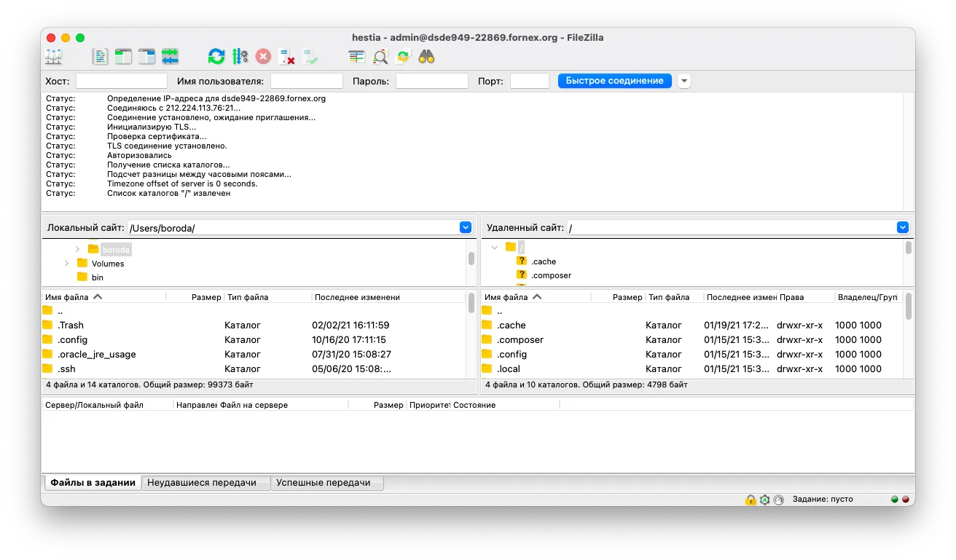Screen dimensions: 956x560
Task: Click the Порт input field
Action: 530,81
